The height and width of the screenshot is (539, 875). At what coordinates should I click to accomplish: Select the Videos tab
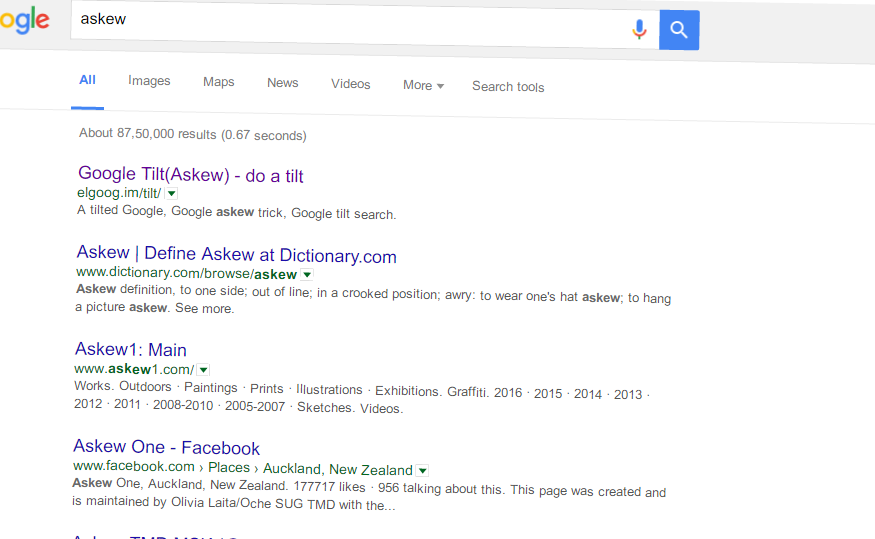350,84
